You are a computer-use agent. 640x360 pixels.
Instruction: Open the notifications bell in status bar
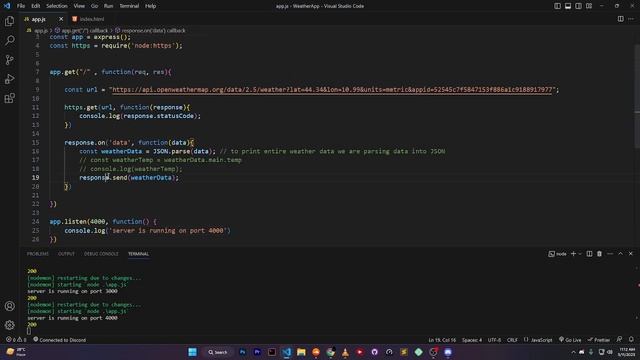tap(631, 340)
